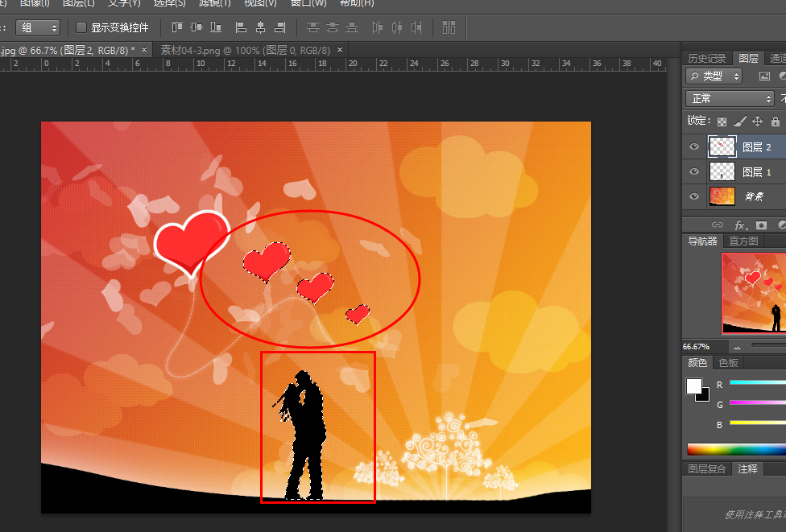The width and height of the screenshot is (786, 532).
Task: Toggle lock all padlock icon
Action: click(776, 122)
